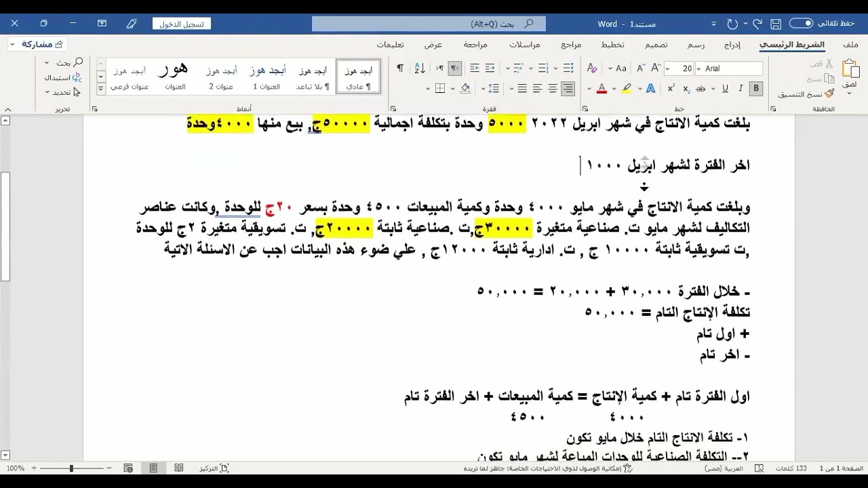Toggle Underline formatting with the U button
Image resolution: width=868 pixels, height=488 pixels.
(x=725, y=88)
